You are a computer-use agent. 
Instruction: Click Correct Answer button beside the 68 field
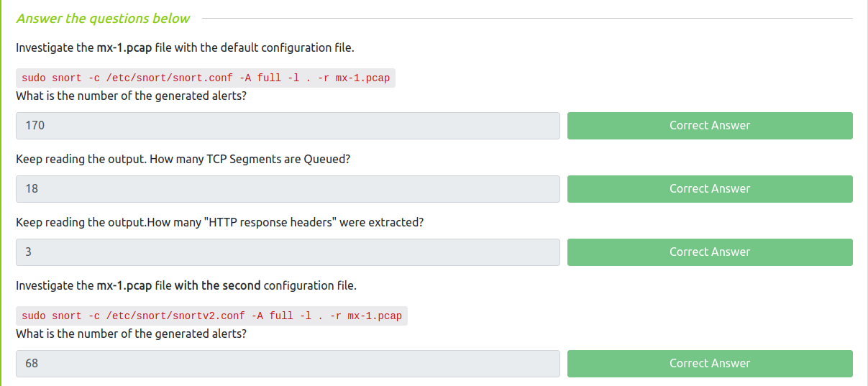[x=710, y=364]
